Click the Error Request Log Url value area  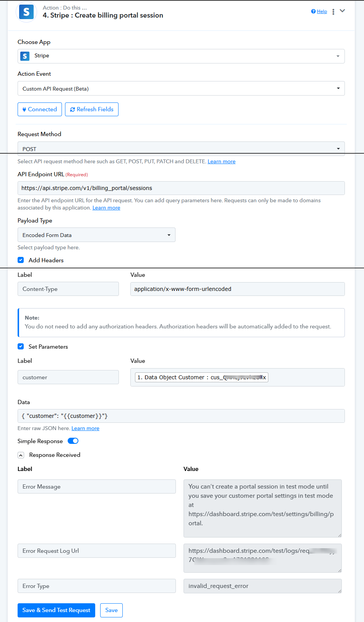click(263, 558)
